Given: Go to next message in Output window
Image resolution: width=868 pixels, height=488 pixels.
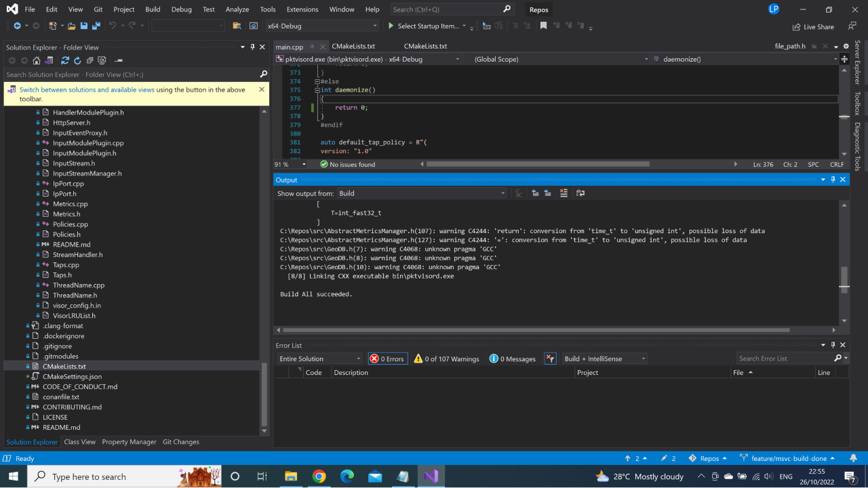Looking at the screenshot, I should [548, 193].
